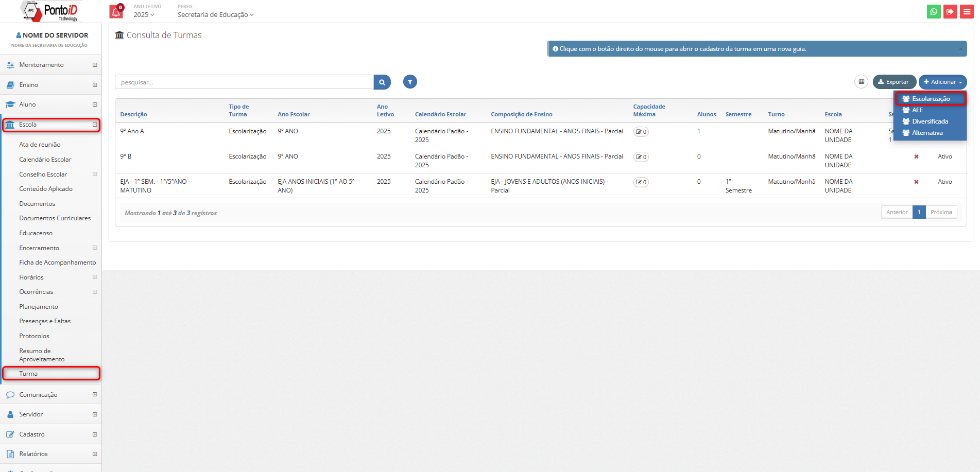980x472 pixels.
Task: Sort table by Ano Escolar column
Action: pos(294,114)
